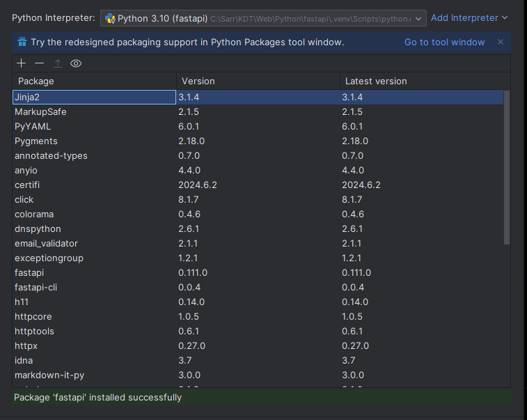
Task: Click the package list vertical scrollbar
Action: coord(507,167)
